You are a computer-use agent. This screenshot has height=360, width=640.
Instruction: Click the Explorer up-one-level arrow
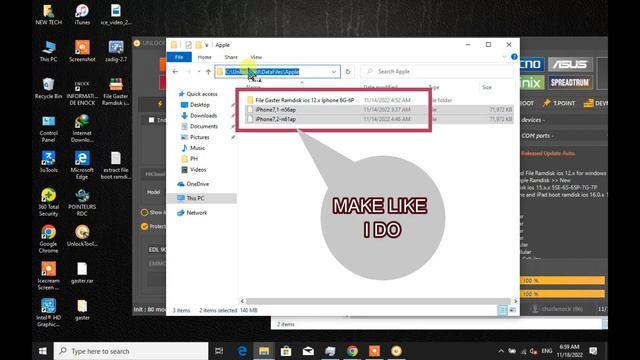(209, 71)
